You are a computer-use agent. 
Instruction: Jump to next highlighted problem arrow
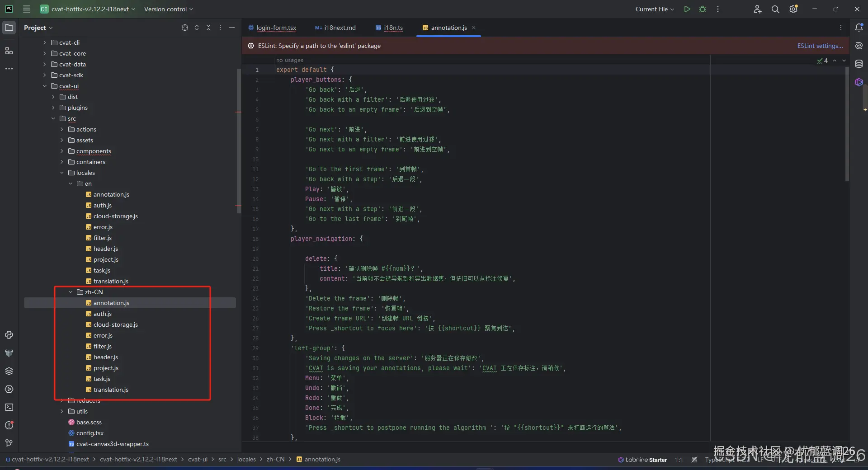point(844,61)
